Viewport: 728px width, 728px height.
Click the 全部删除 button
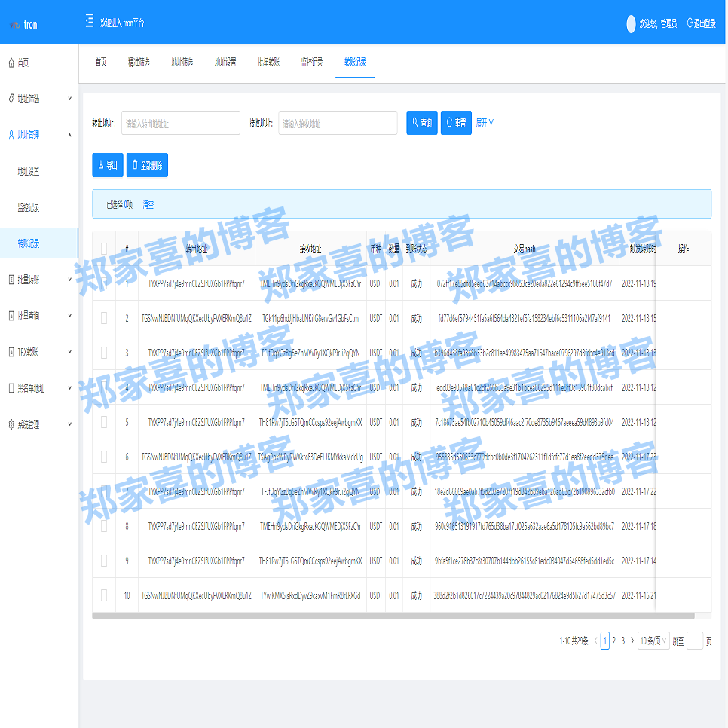(147, 165)
